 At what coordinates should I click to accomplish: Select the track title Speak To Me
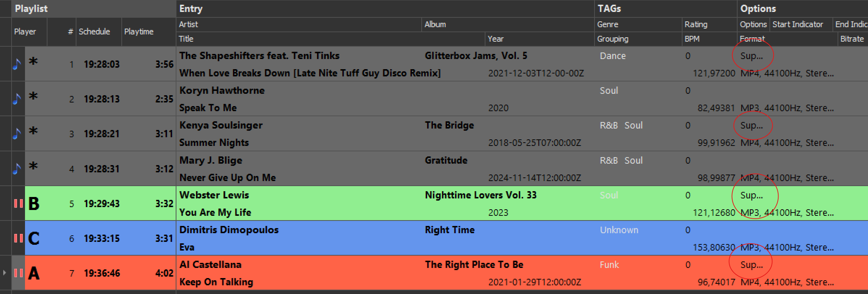[x=208, y=108]
